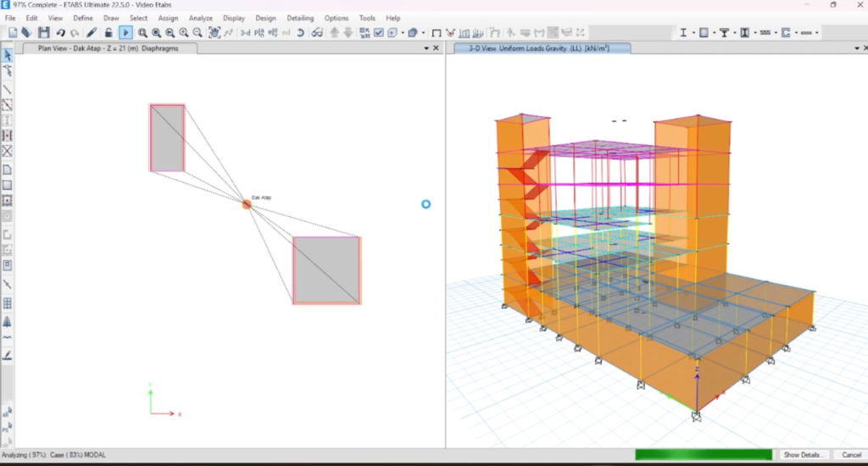This screenshot has height=466, width=868.
Task: Expand the composite column design dropdown
Action: 755,33
